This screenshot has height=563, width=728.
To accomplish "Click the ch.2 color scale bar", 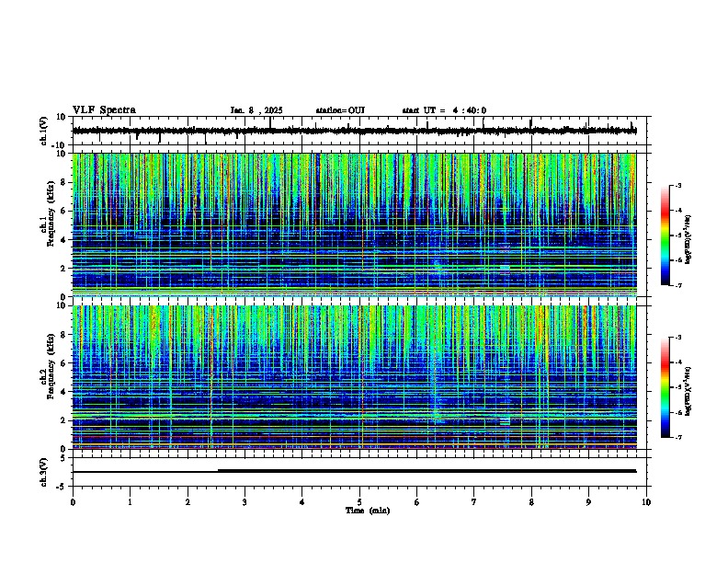I will (x=665, y=387).
